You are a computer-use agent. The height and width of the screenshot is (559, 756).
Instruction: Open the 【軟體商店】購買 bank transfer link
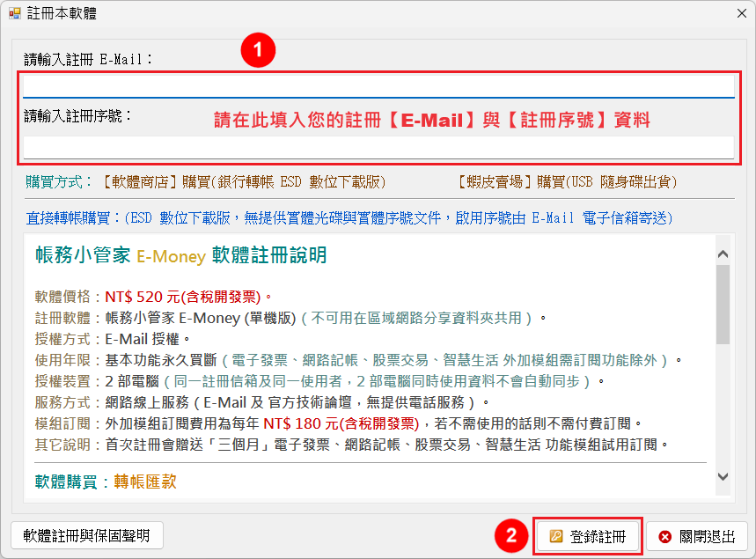[x=244, y=182]
